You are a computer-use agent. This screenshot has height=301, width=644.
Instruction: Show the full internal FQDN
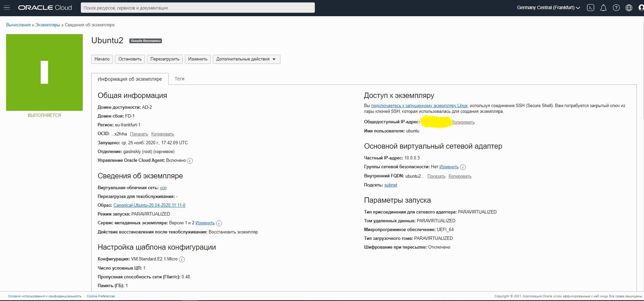(436, 176)
